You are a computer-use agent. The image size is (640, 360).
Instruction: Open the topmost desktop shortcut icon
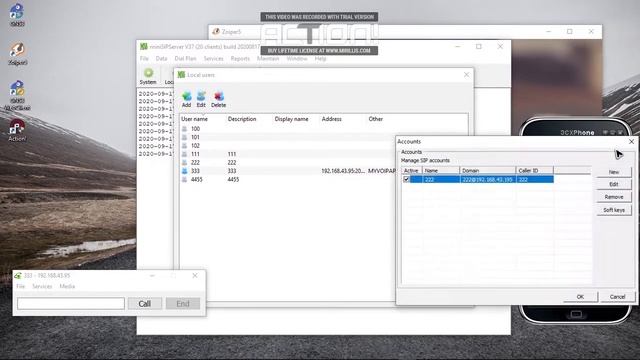(17, 12)
